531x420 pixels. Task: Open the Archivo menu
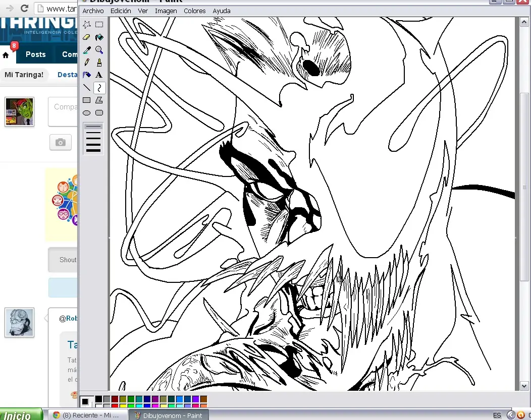93,11
